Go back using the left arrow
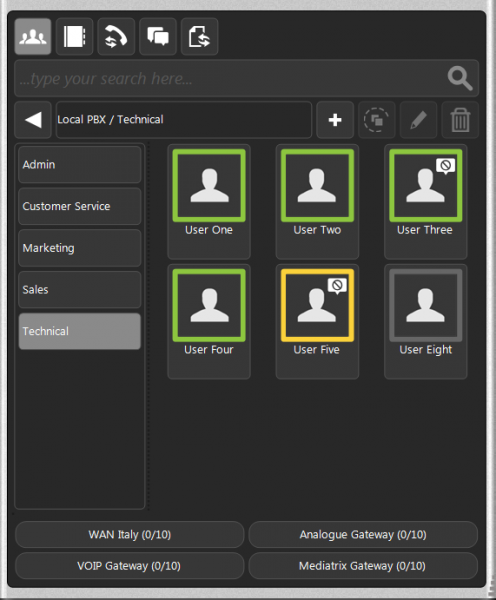The width and height of the screenshot is (496, 600). click(33, 120)
